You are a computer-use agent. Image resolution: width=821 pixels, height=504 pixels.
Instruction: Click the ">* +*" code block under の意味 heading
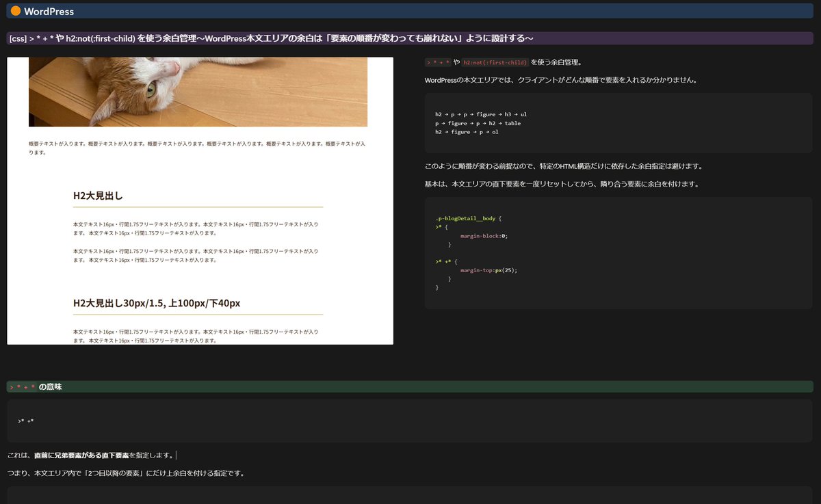[410, 421]
